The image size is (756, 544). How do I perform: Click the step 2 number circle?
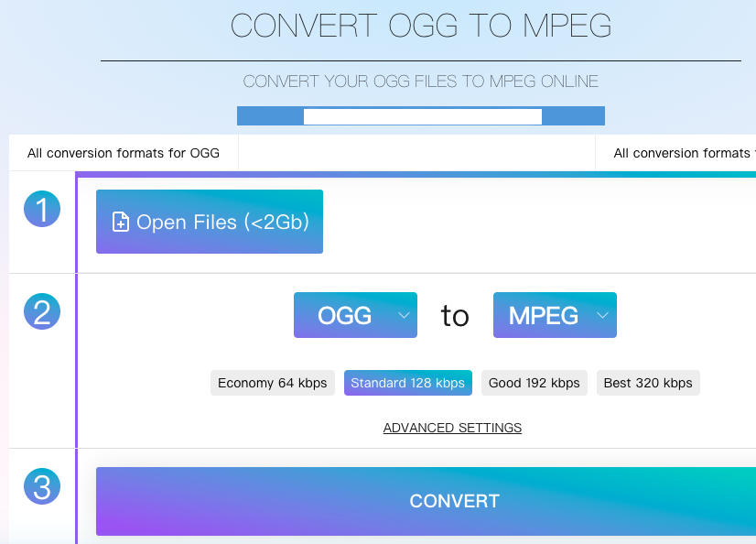[x=41, y=312]
